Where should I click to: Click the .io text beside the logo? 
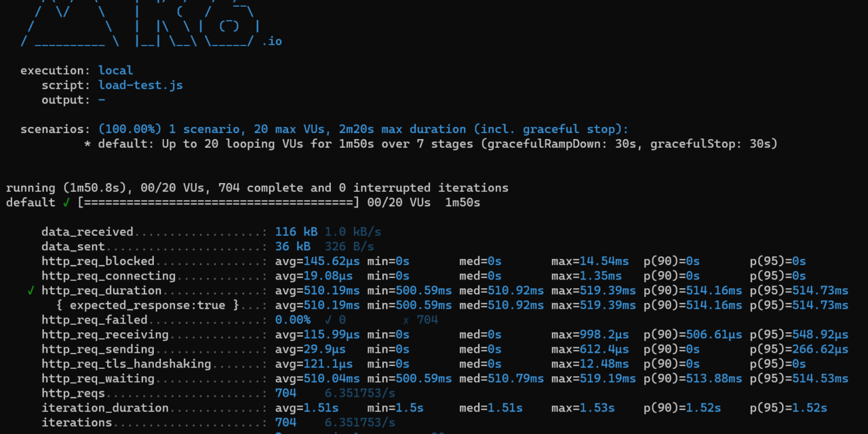[x=271, y=41]
